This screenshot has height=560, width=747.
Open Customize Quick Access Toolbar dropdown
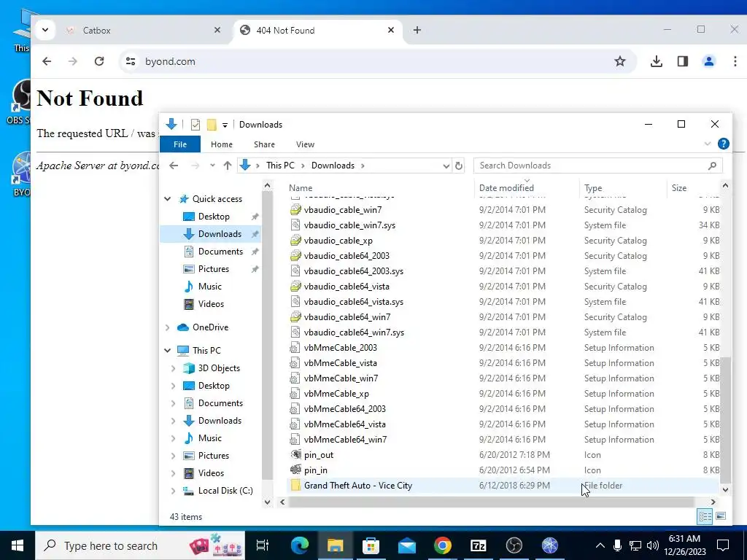(225, 125)
